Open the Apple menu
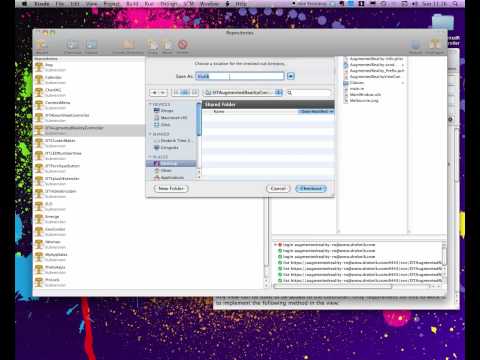 pos(24,4)
